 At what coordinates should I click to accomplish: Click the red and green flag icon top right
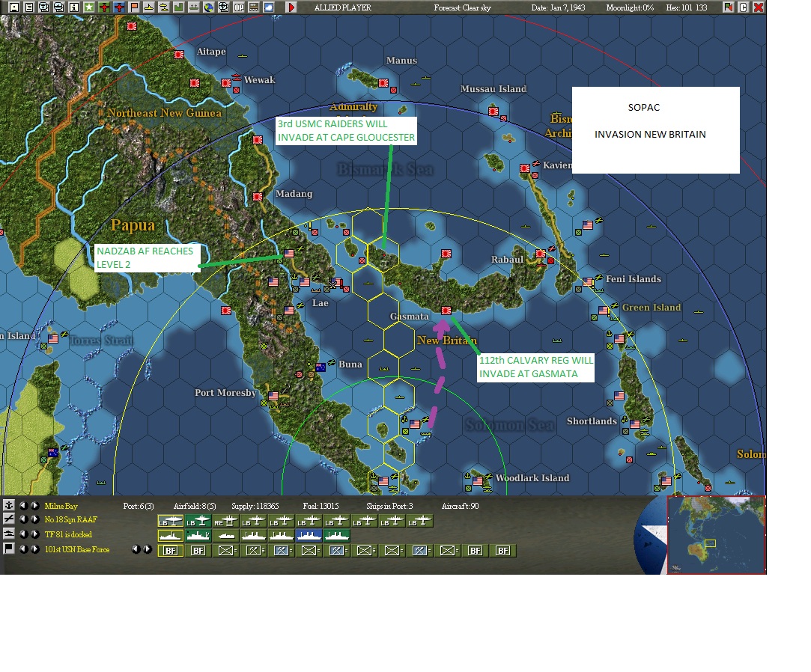(x=728, y=7)
